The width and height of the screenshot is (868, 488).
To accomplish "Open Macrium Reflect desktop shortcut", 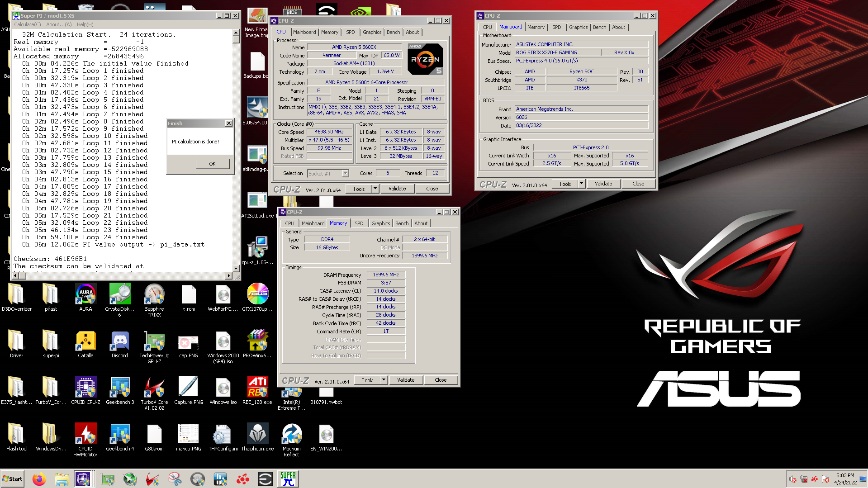I will click(x=292, y=440).
